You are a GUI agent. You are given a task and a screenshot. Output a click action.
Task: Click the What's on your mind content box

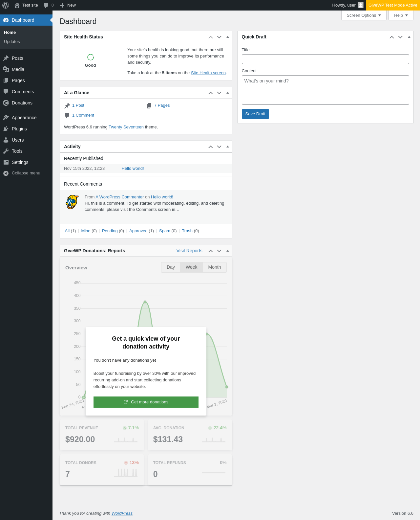click(x=325, y=90)
